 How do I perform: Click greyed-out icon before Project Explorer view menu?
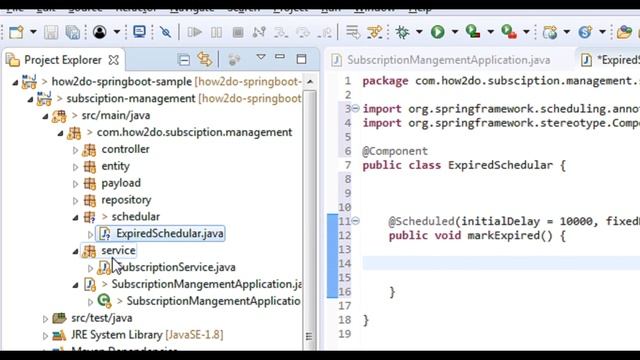click(x=234, y=60)
